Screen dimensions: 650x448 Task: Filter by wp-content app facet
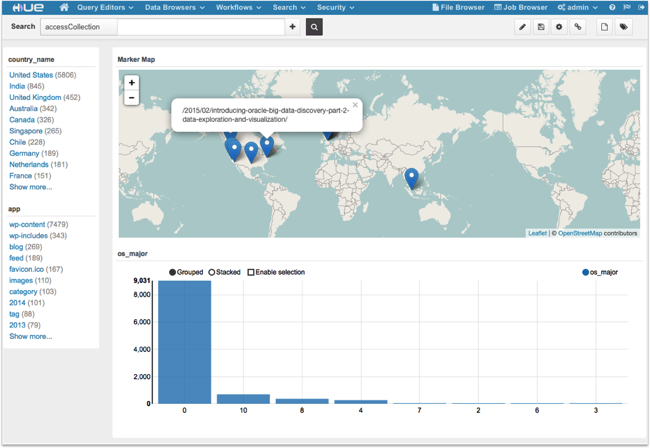(27, 225)
